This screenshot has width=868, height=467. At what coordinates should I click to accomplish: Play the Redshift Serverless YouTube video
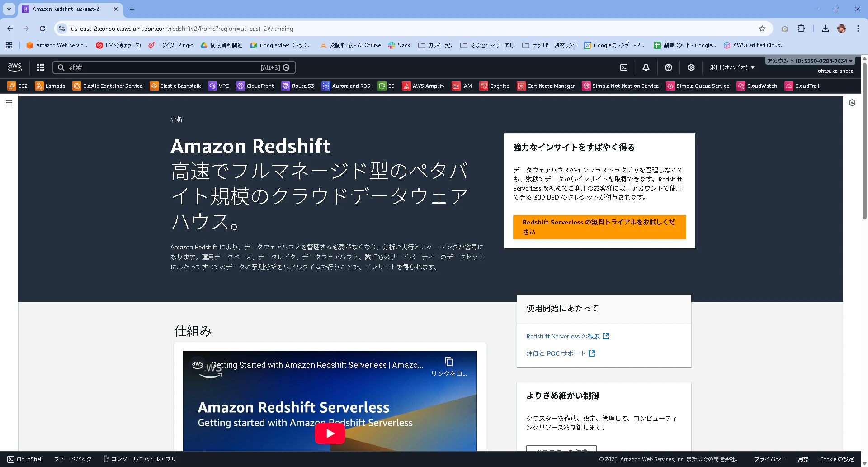tap(330, 434)
